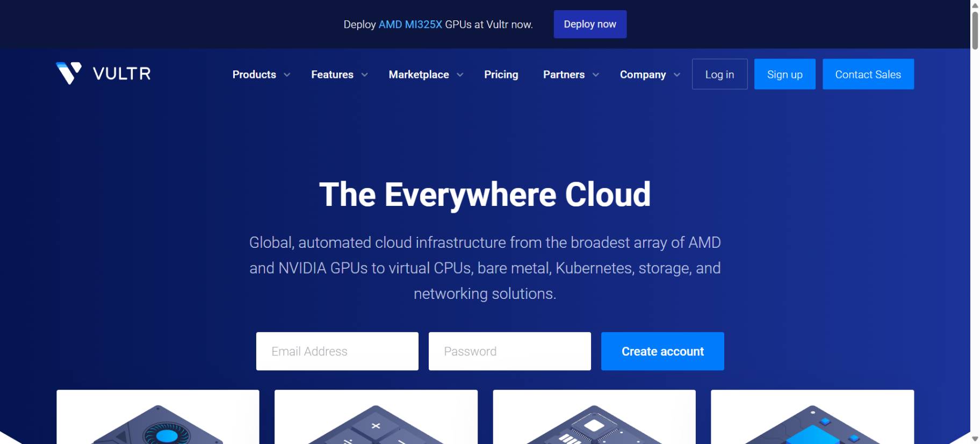This screenshot has height=444, width=980.
Task: Expand the Features chevron arrow
Action: point(364,75)
